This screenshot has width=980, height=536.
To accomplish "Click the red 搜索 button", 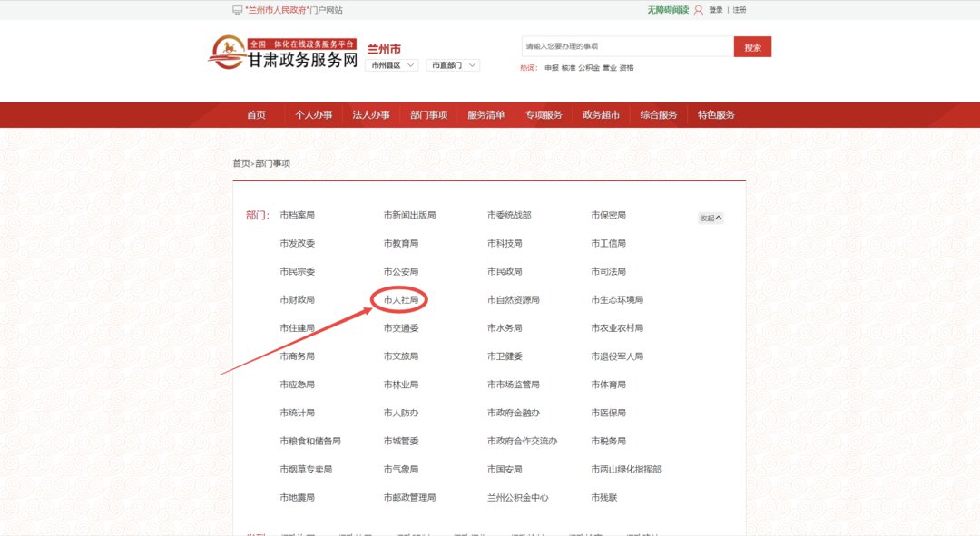I will point(752,47).
